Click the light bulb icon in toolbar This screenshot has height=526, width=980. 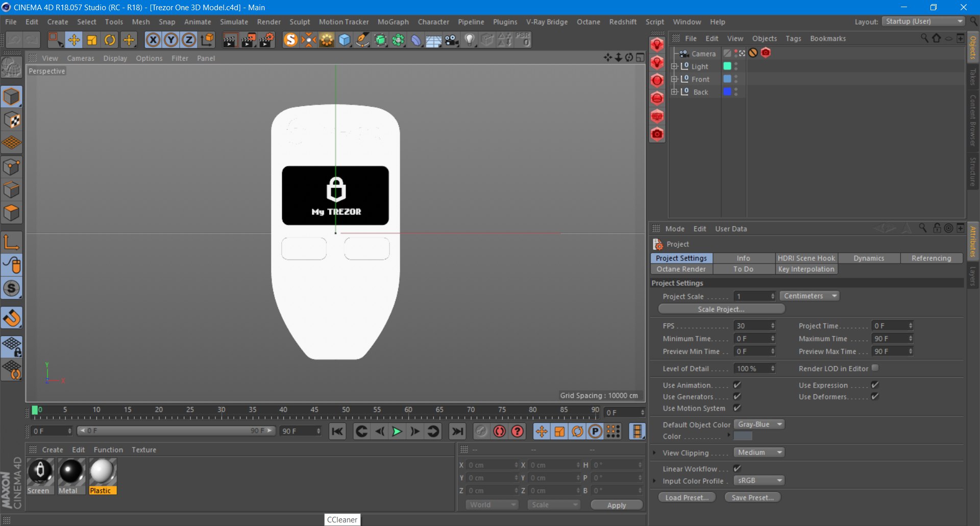tap(470, 40)
